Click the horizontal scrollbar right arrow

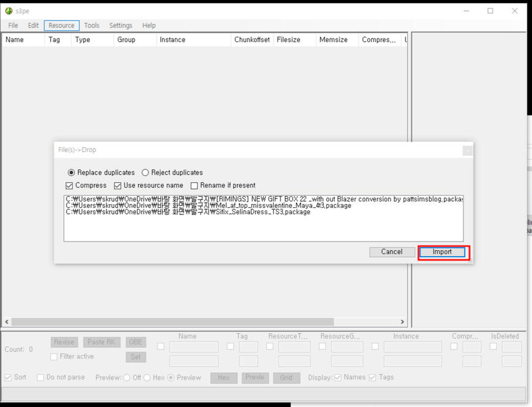[x=402, y=322]
